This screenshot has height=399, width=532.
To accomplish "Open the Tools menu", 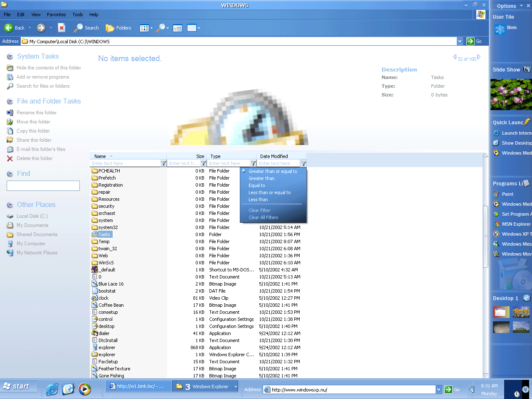I will point(78,15).
